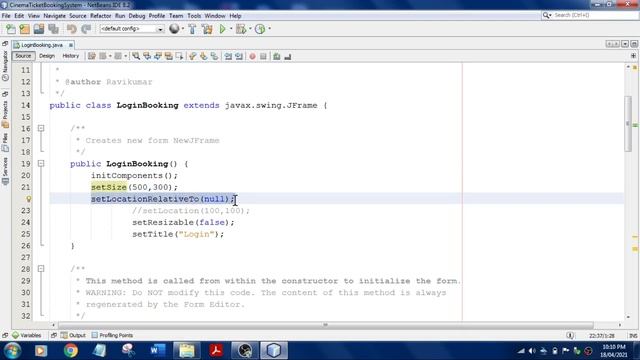This screenshot has width=640, height=360.
Task: Open Microsoft Word from taskbar
Action: pyautogui.click(x=158, y=351)
